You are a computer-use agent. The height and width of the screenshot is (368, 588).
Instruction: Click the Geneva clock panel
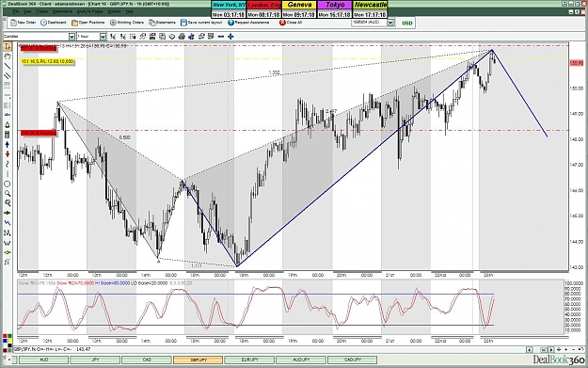pyautogui.click(x=299, y=9)
